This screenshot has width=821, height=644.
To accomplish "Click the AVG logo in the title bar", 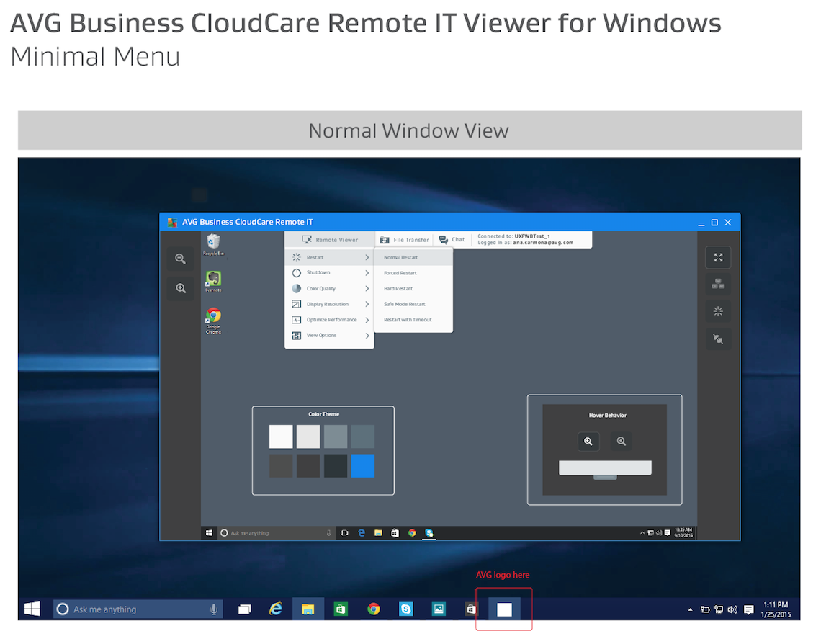I will point(172,222).
